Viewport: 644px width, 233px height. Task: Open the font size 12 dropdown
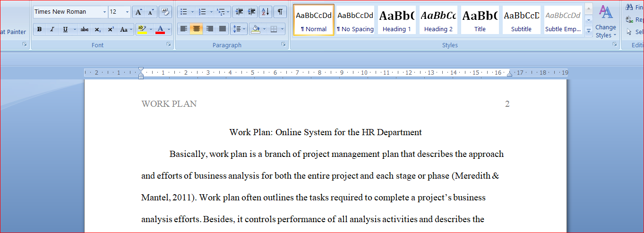(128, 12)
